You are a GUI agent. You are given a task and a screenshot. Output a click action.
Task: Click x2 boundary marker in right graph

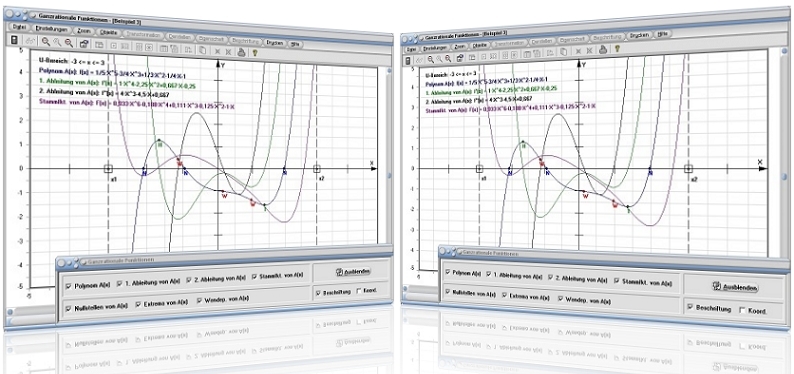689,169
